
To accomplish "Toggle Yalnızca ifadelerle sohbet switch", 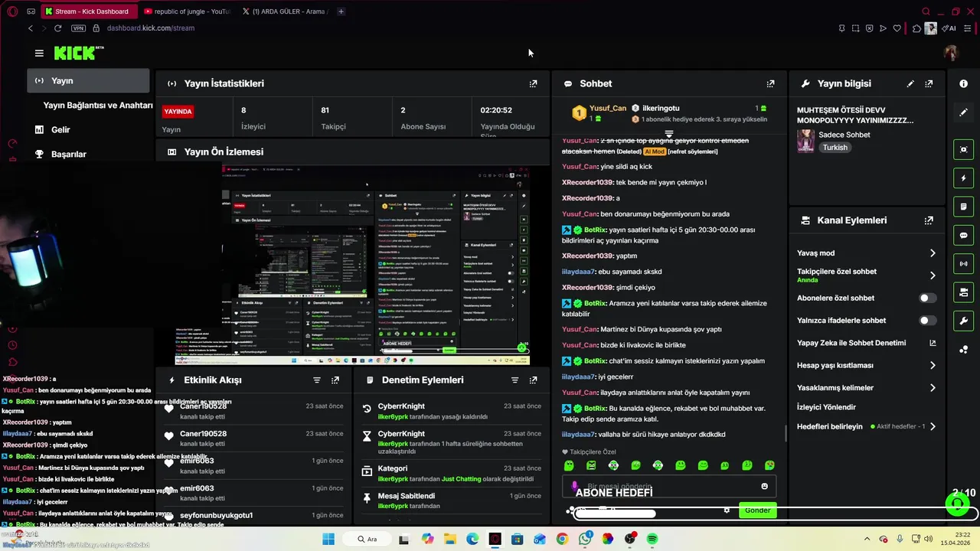I will tap(926, 321).
